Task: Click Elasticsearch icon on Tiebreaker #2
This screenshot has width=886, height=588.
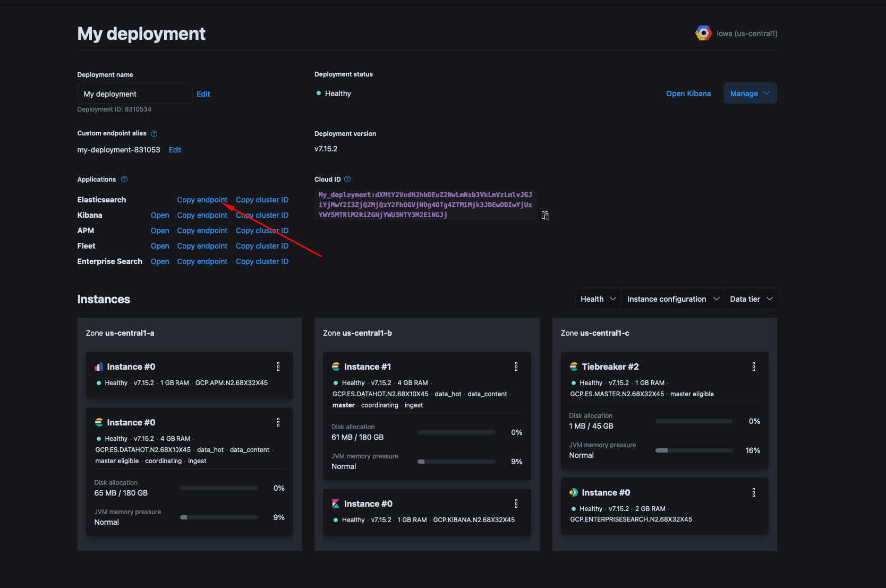Action: point(574,367)
